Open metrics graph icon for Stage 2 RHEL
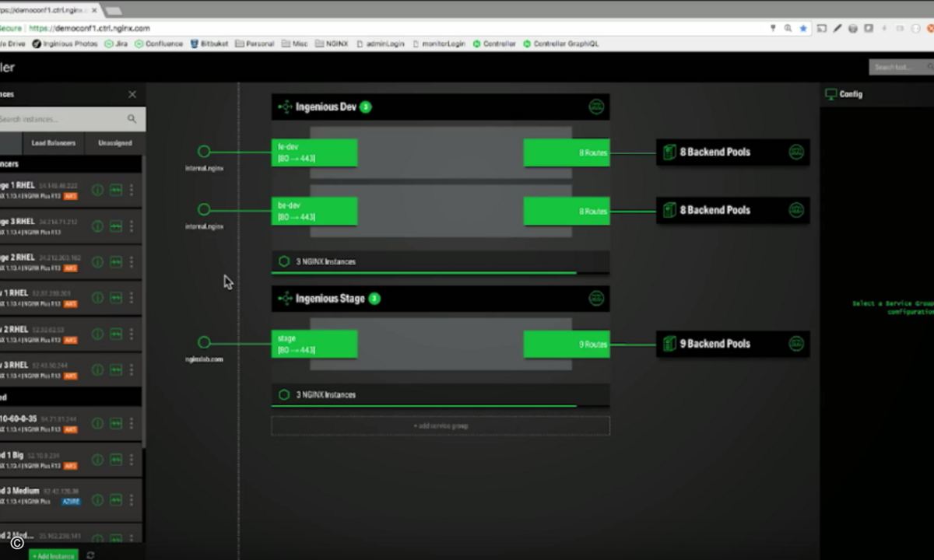The width and height of the screenshot is (934, 560). (x=116, y=262)
